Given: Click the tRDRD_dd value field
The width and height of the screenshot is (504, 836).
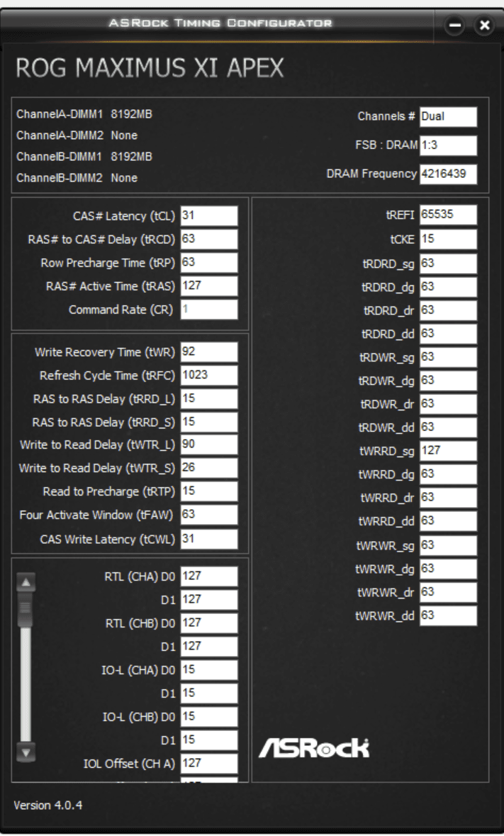Looking at the screenshot, I should [x=449, y=334].
